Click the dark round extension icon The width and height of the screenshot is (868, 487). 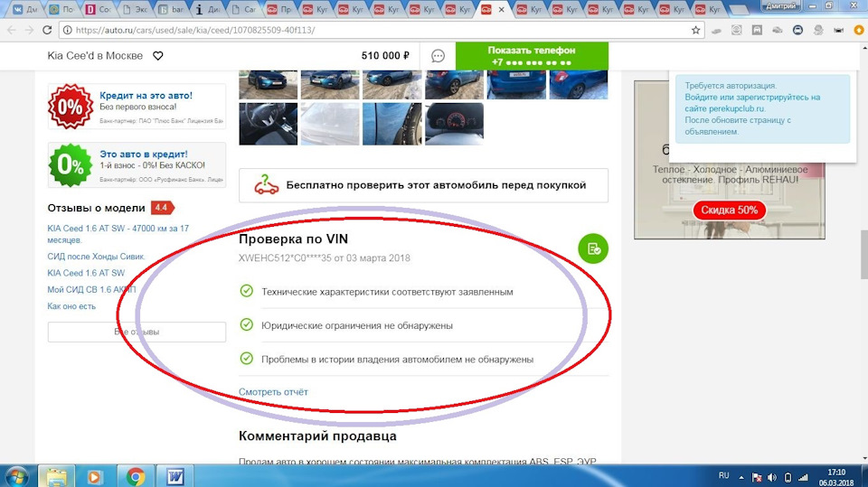pos(797,30)
